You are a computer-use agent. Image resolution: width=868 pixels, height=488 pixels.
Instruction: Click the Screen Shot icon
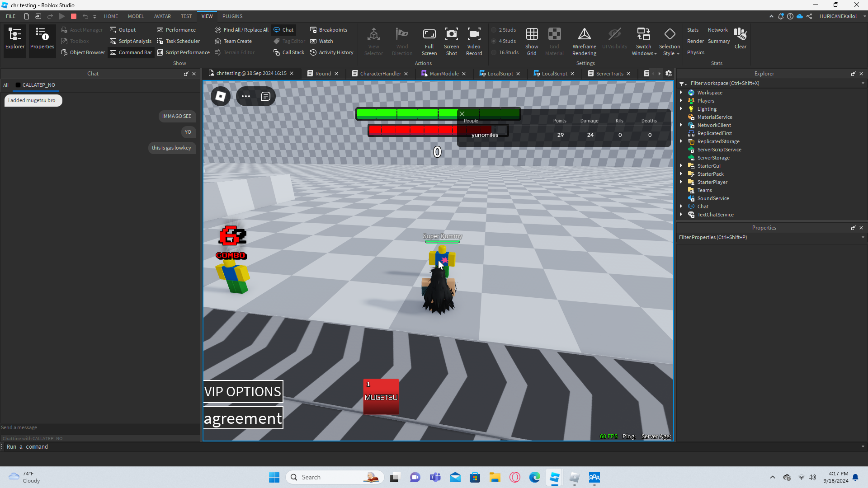coord(451,41)
